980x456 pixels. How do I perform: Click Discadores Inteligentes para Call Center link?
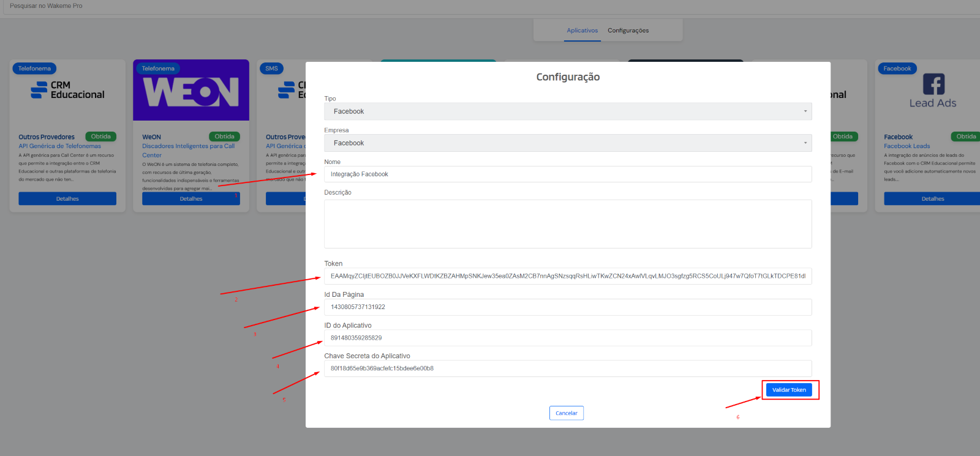click(x=188, y=151)
